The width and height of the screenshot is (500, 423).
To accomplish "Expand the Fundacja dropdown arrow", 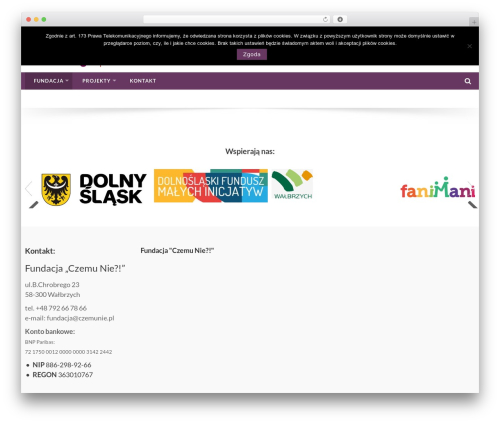I will pos(67,81).
